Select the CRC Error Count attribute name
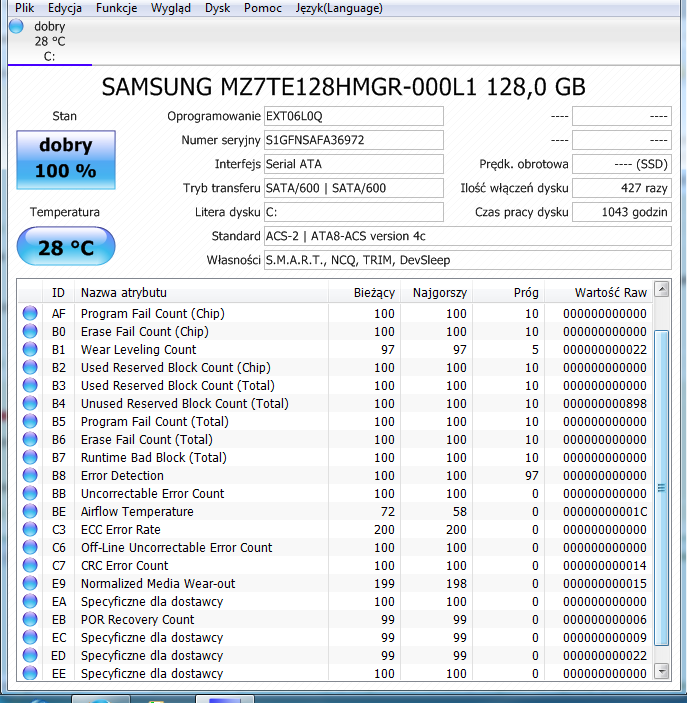696x716 pixels. click(125, 566)
